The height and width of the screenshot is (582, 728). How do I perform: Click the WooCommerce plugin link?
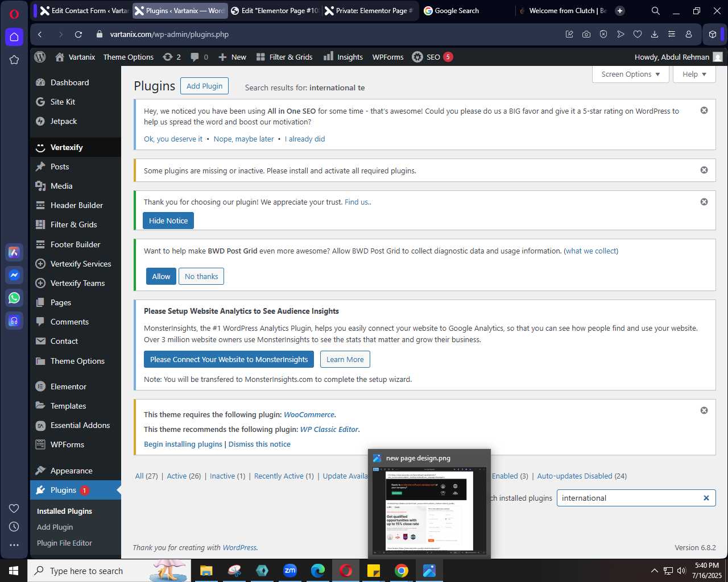tap(309, 414)
